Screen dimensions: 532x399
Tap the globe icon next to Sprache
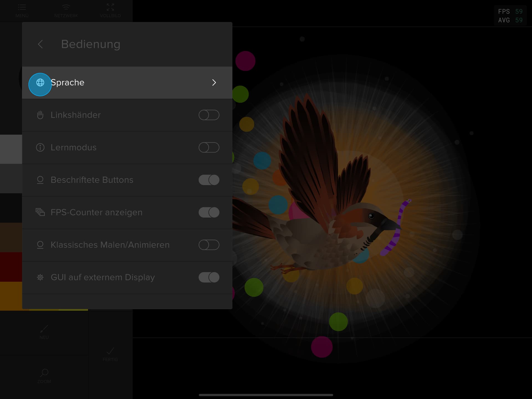click(40, 83)
